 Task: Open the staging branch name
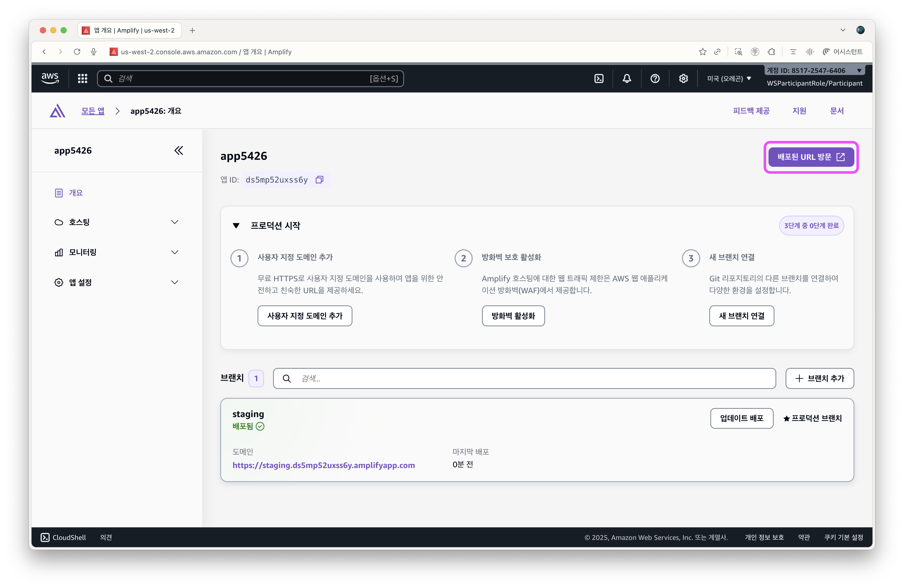248,414
